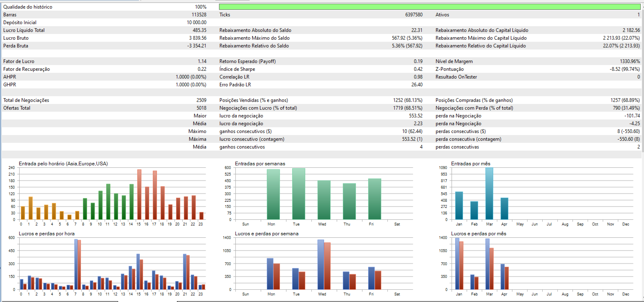Viewport: 644px width, 302px height.
Task: Click Tue bar in Entradas por semanas chart
Action: pos(299,194)
